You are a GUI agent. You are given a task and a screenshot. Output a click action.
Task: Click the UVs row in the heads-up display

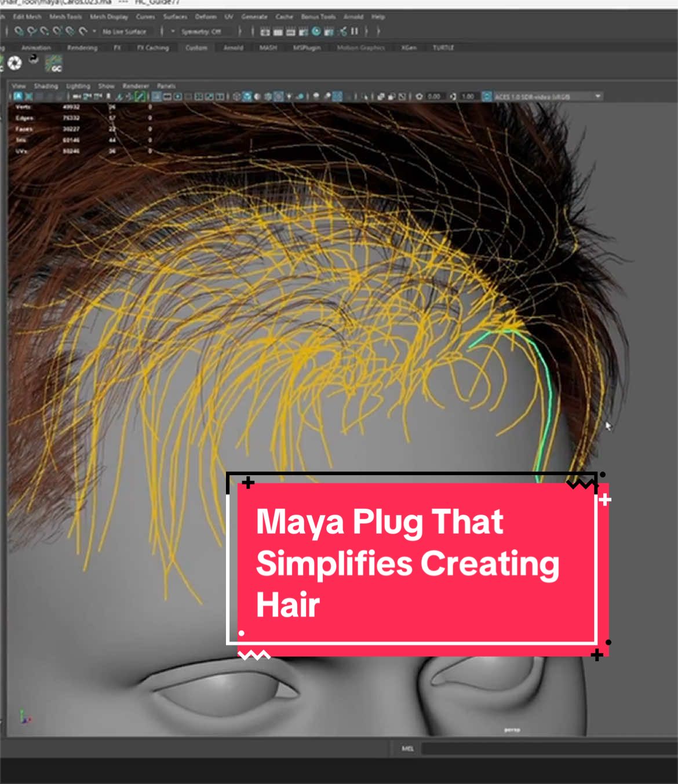pos(84,151)
